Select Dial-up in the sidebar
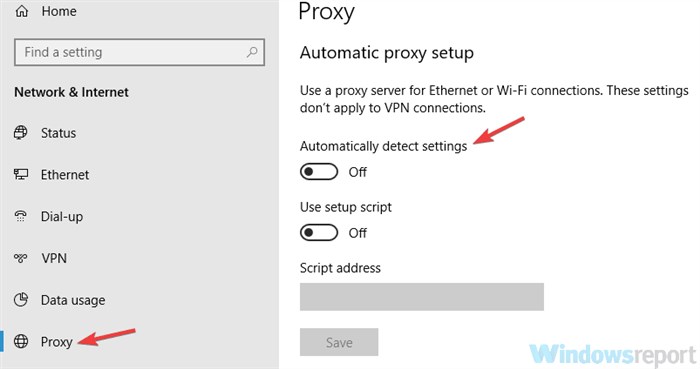The height and width of the screenshot is (369, 700). 62,217
